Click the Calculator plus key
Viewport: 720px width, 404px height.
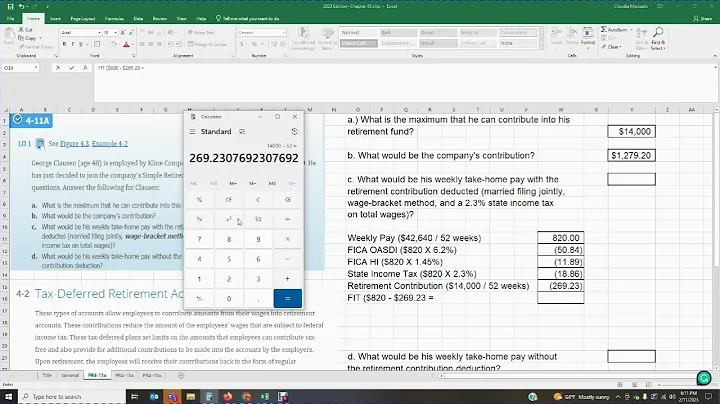(287, 279)
